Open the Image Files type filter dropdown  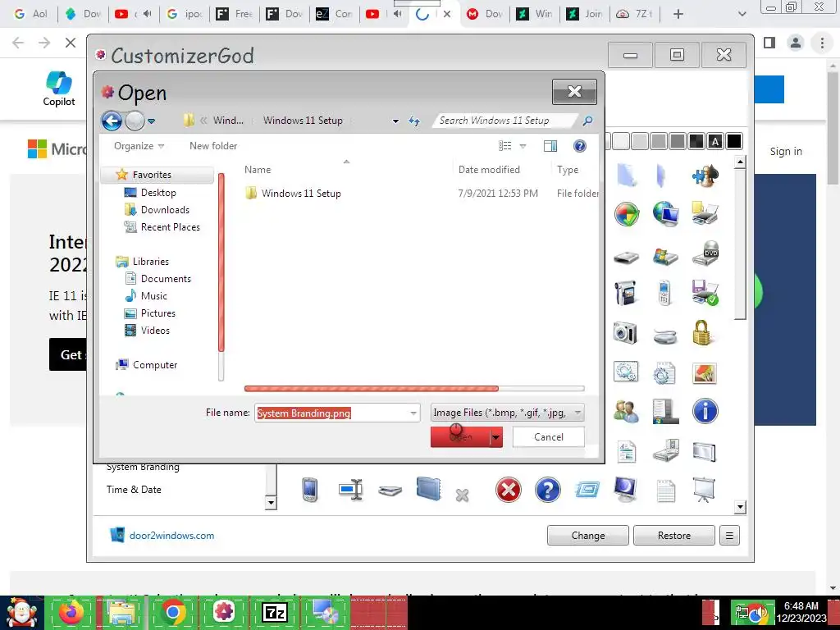pyautogui.click(x=507, y=413)
